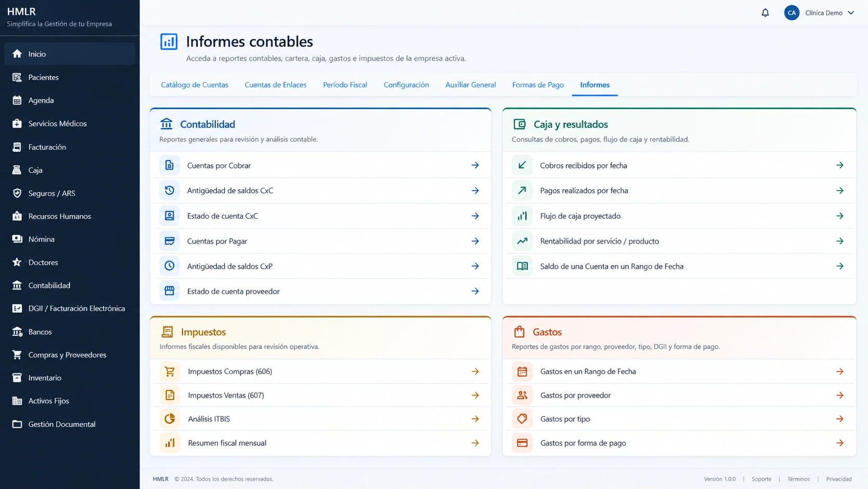
Task: Select the Auxiliar General tab
Action: click(470, 85)
